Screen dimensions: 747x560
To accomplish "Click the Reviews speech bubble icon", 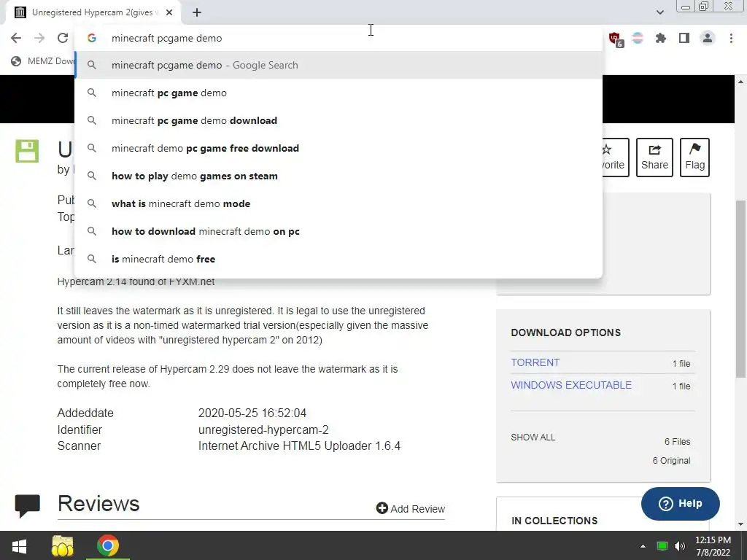I will 27,506.
